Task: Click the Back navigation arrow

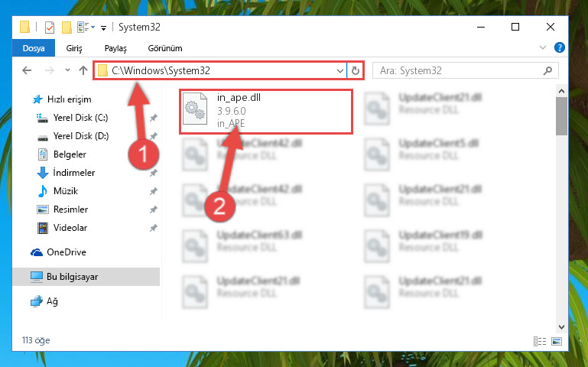Action: click(x=27, y=70)
